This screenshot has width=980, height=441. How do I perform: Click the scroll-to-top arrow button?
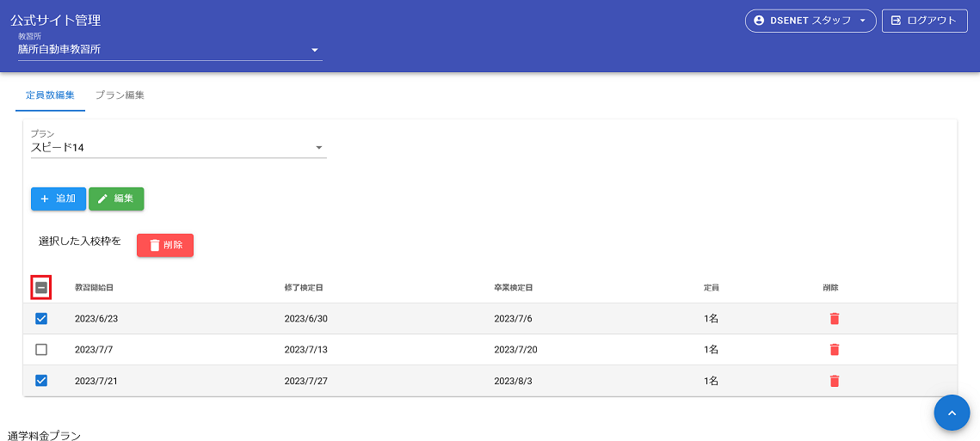point(952,413)
